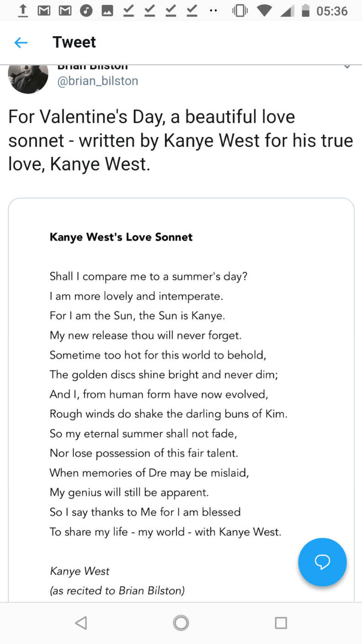This screenshot has height=644, width=362.
Task: Open Brian Bilston's profile picture
Action: click(28, 78)
